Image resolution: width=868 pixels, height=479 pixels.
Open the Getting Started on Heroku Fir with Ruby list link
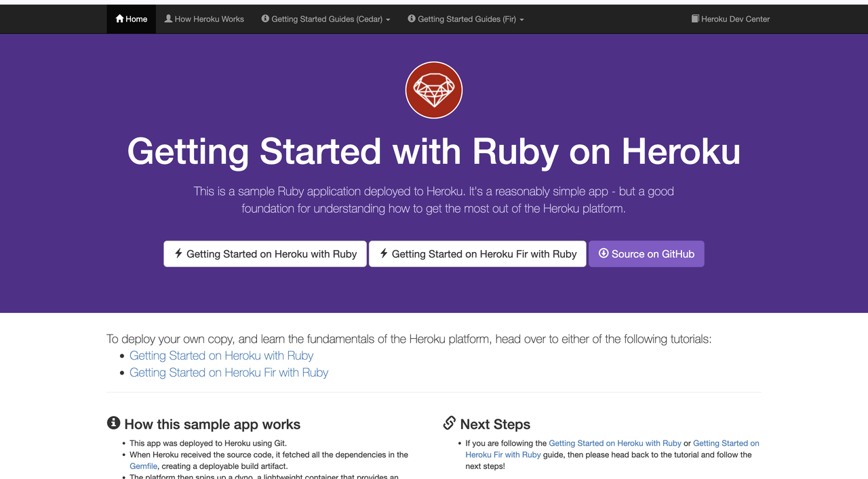[229, 373]
